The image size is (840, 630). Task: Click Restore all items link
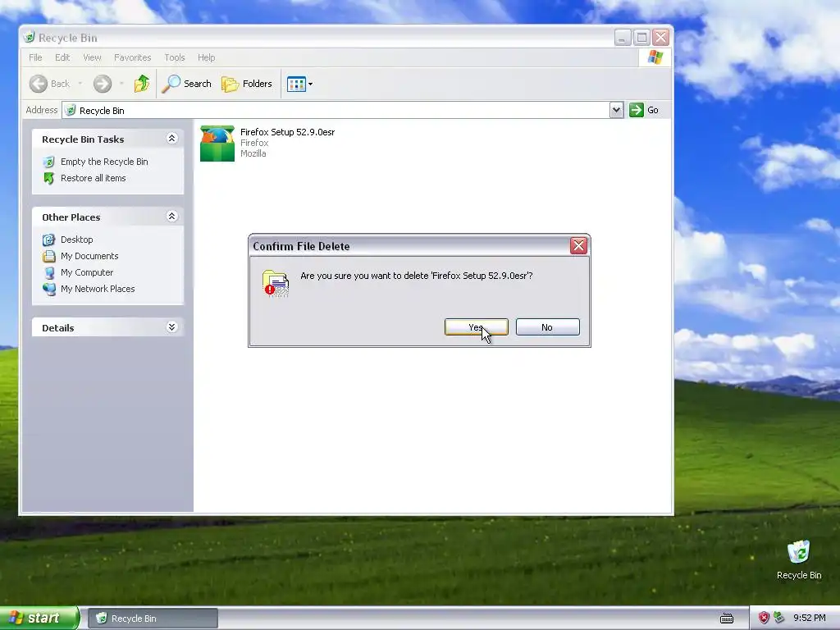[x=94, y=178]
